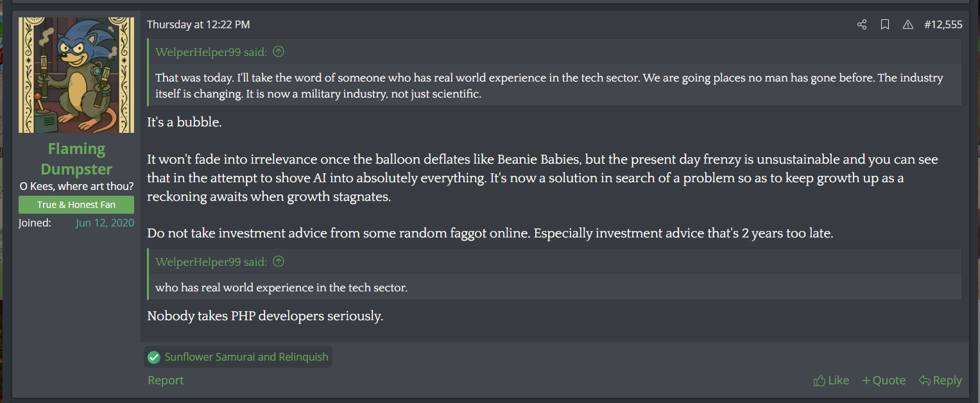View reactions from Sunflower Samurai and Relinquish

coord(246,357)
